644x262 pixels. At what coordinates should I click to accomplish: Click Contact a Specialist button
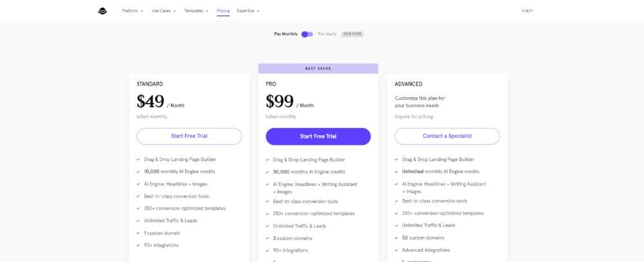[448, 136]
